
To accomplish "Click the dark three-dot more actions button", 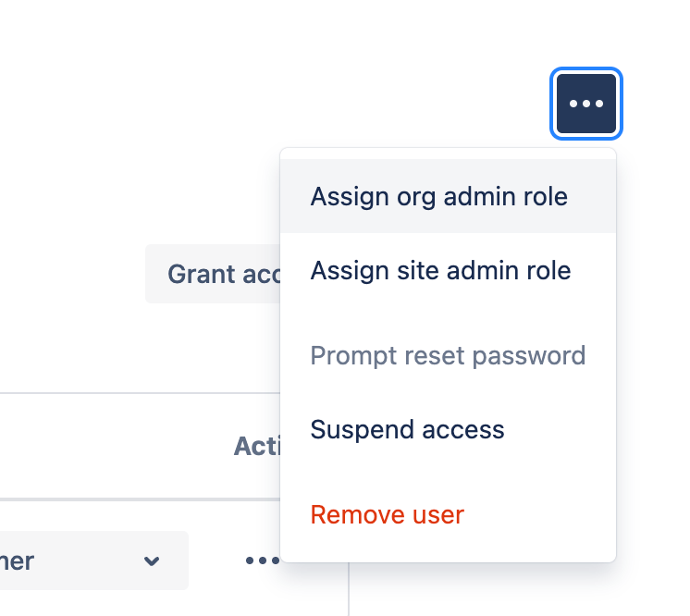I will [x=586, y=104].
